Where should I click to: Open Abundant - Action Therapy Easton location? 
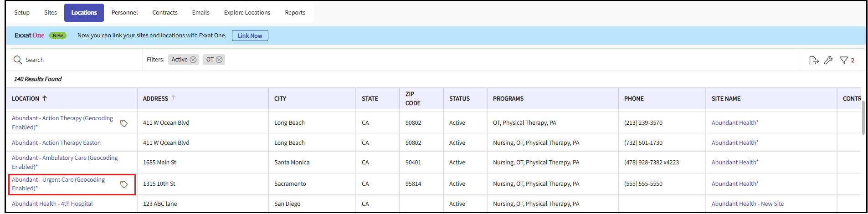point(56,143)
